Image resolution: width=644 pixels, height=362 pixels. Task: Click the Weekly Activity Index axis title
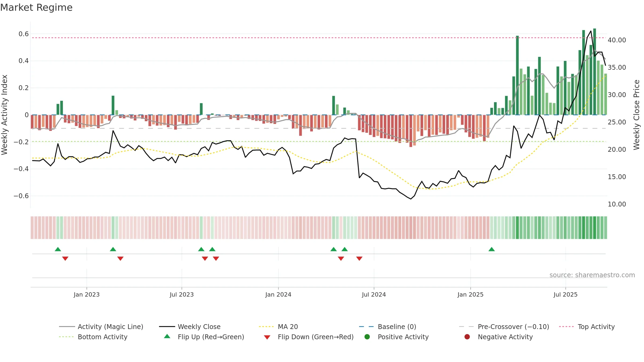pyautogui.click(x=5, y=115)
